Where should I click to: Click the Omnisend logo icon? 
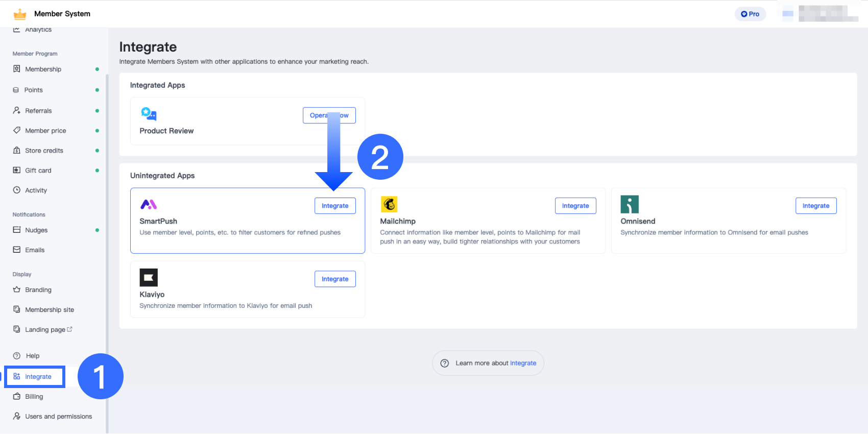coord(630,204)
